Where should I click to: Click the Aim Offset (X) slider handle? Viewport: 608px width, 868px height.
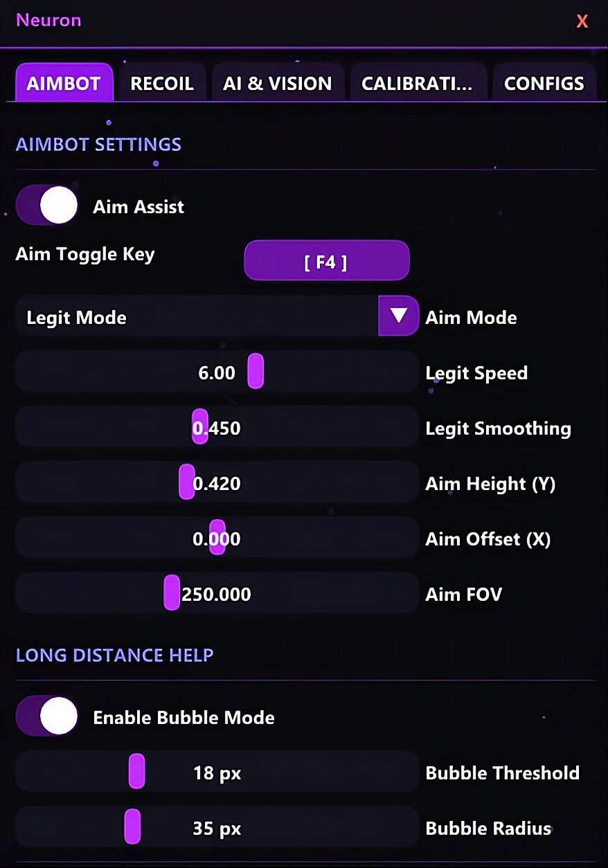point(217,537)
